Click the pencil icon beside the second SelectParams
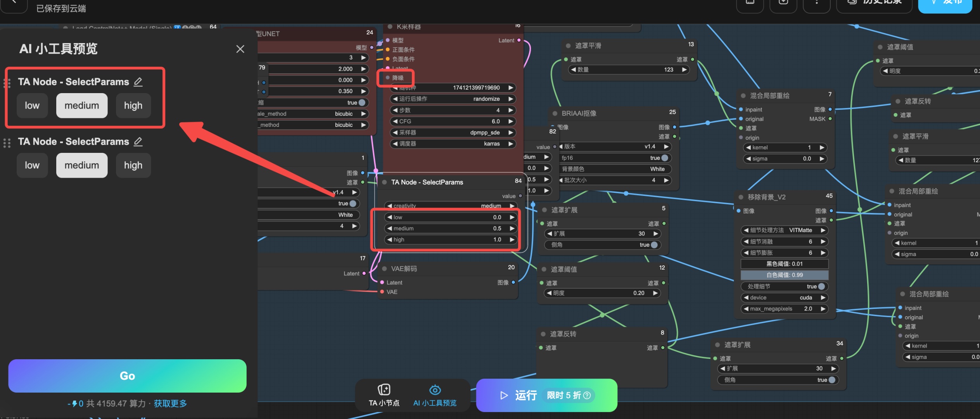The height and width of the screenshot is (419, 980). [138, 142]
